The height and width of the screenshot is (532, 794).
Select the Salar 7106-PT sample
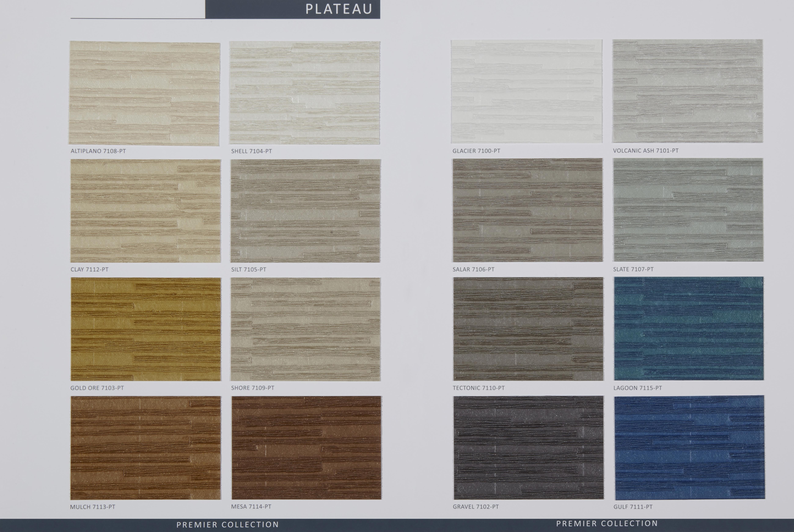click(x=528, y=210)
